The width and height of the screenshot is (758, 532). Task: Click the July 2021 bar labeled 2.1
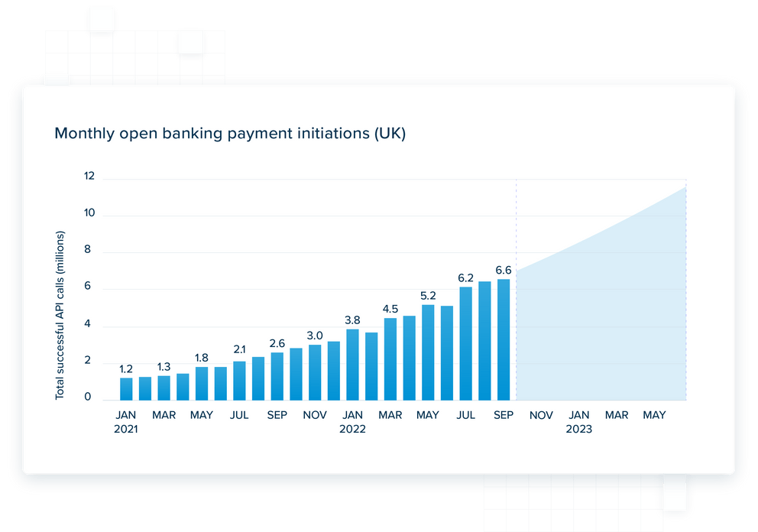point(239,381)
